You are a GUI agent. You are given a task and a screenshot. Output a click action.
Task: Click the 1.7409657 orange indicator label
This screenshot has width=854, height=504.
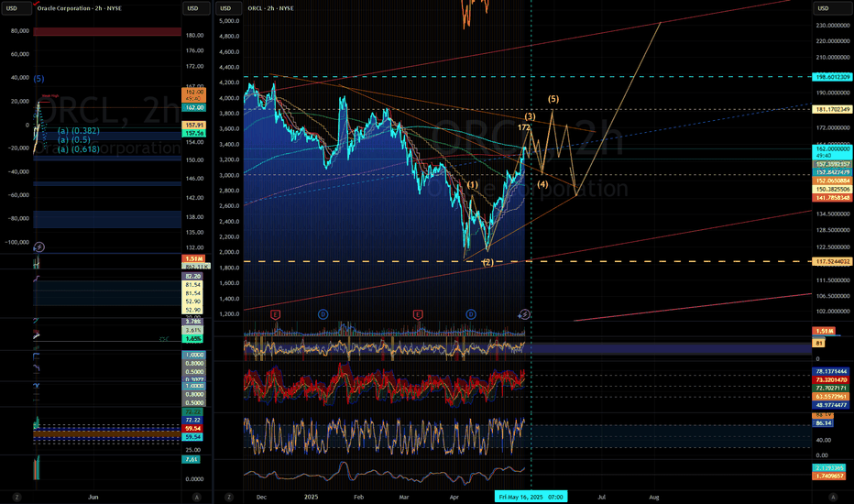pyautogui.click(x=829, y=477)
